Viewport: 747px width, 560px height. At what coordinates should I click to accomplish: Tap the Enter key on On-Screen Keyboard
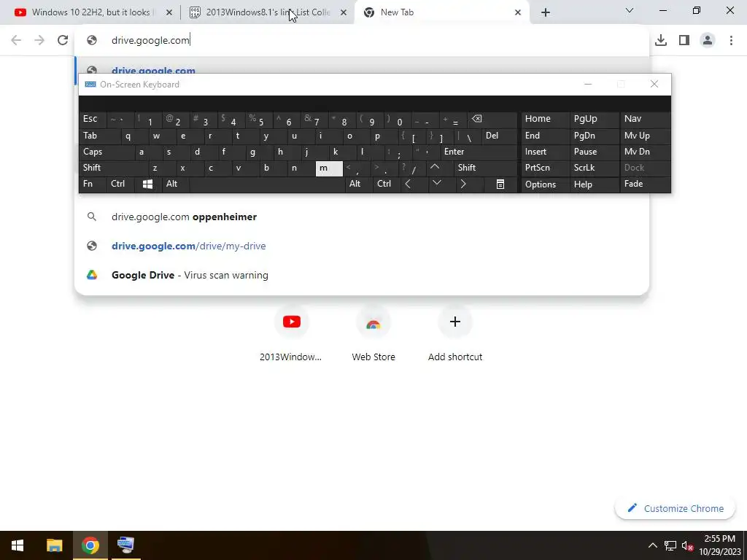tap(479, 152)
